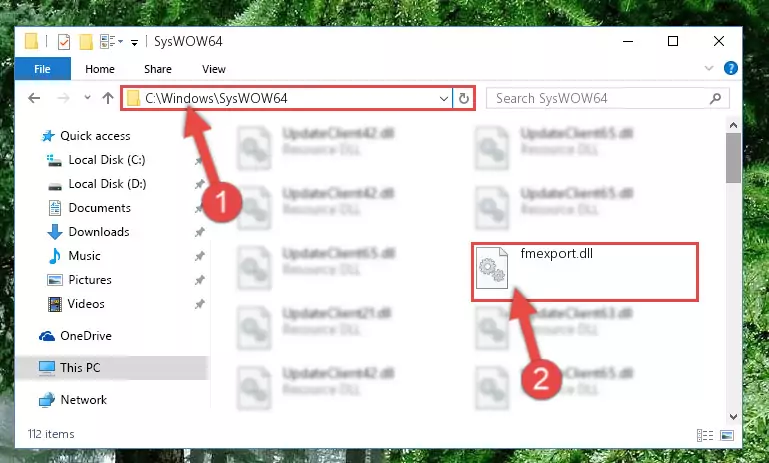Click the scrollbar up arrow
This screenshot has width=769, height=463.
coord(734,126)
